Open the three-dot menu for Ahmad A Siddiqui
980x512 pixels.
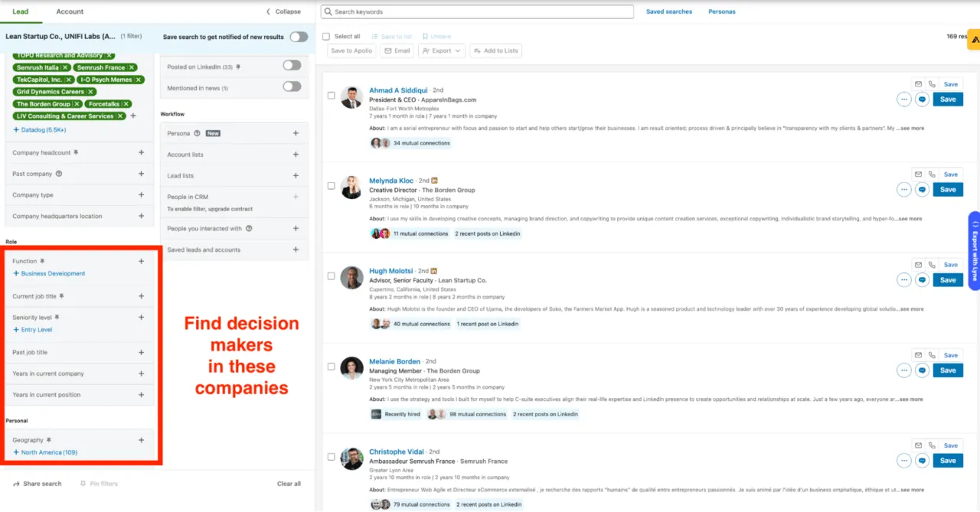pos(904,99)
